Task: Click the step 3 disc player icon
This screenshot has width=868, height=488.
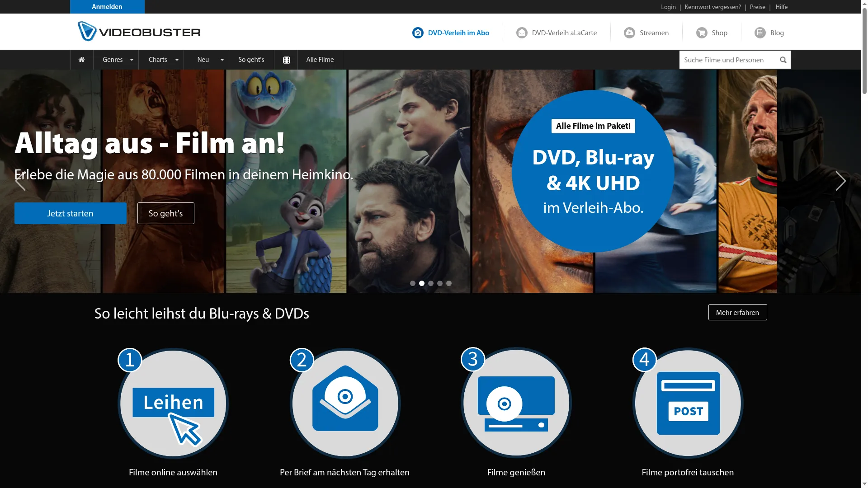Action: click(516, 403)
